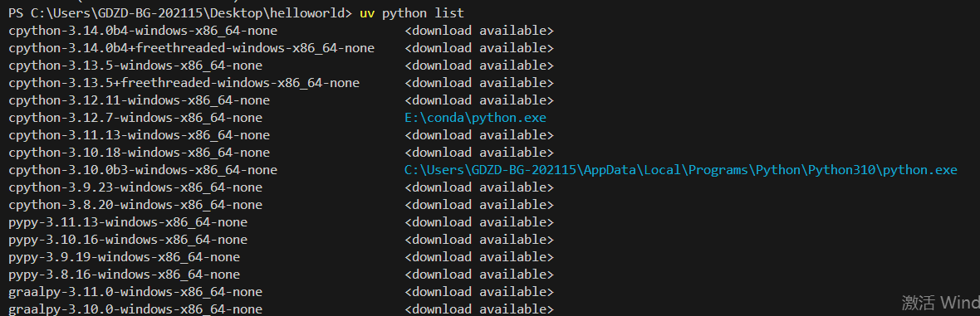Click "<download available>" beside cpython-3.8.20
The image size is (980, 316).
point(479,206)
